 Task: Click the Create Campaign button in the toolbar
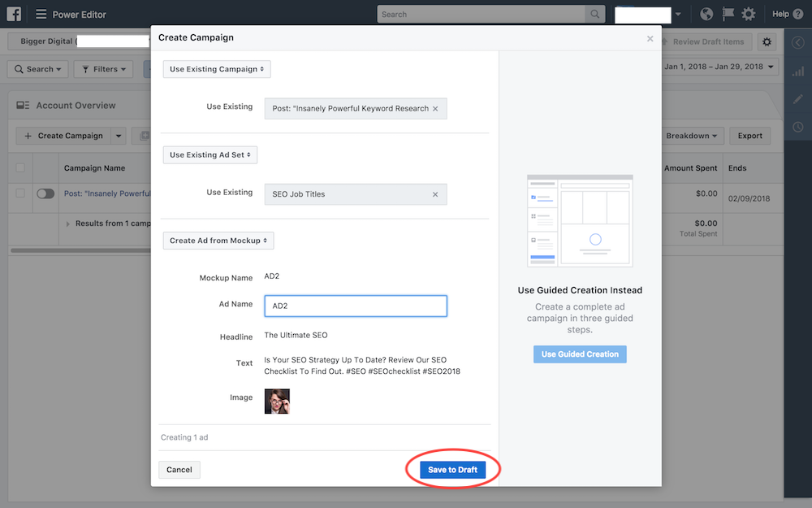(63, 136)
